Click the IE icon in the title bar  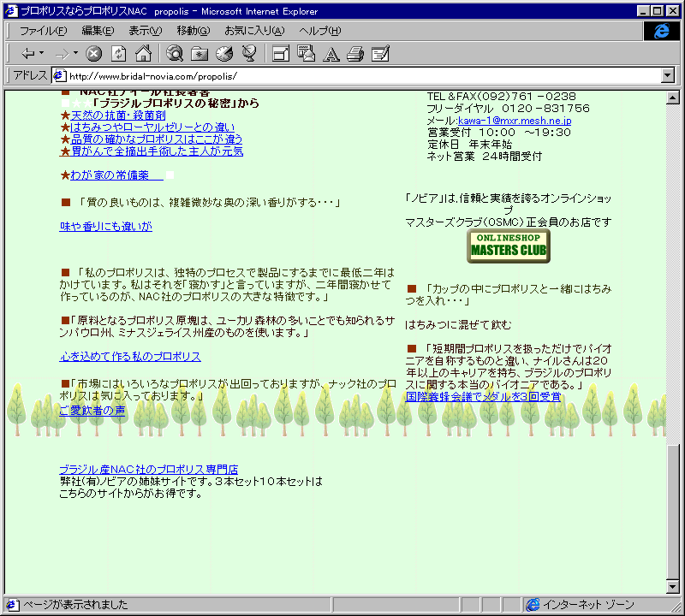[x=11, y=10]
